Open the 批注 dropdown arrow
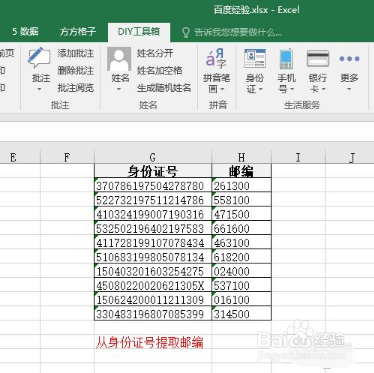The image size is (374, 373). point(39,89)
